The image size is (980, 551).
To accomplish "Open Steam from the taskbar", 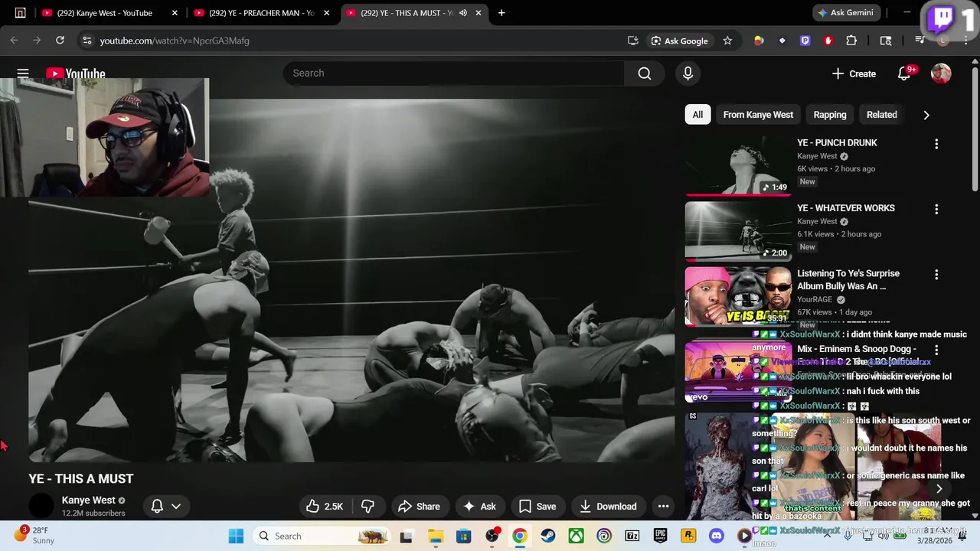I will tap(547, 536).
